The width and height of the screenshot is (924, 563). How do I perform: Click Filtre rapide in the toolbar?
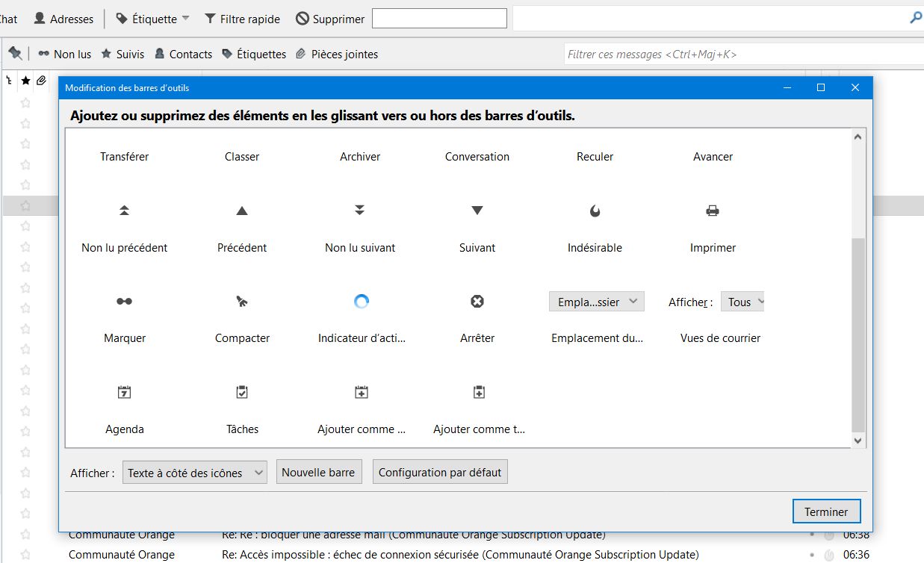tap(242, 19)
